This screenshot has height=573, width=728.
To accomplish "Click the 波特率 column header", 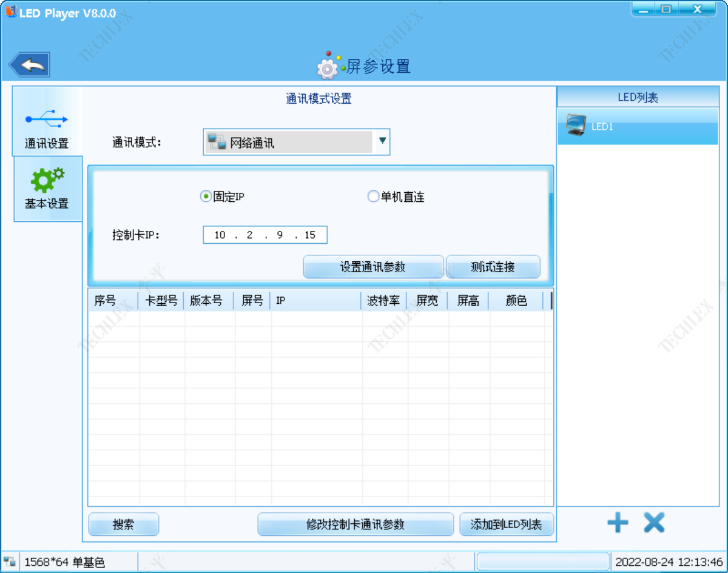I will 384,300.
